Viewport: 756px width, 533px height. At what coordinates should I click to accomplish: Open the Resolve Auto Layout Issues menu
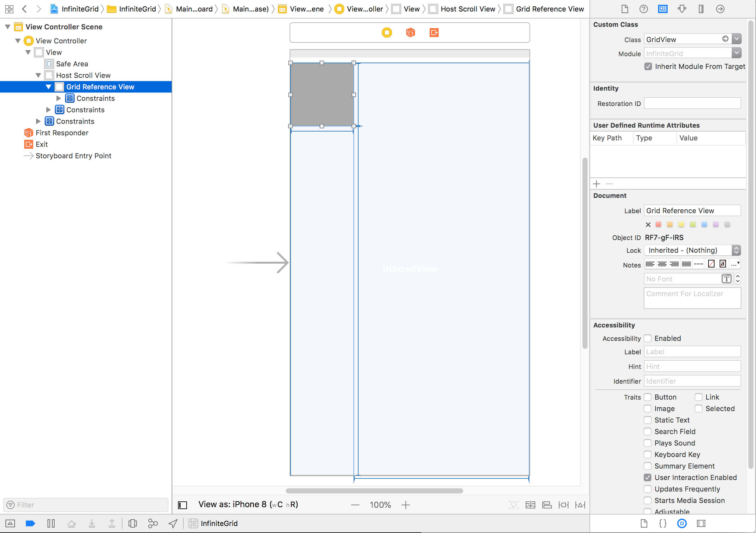(x=580, y=505)
